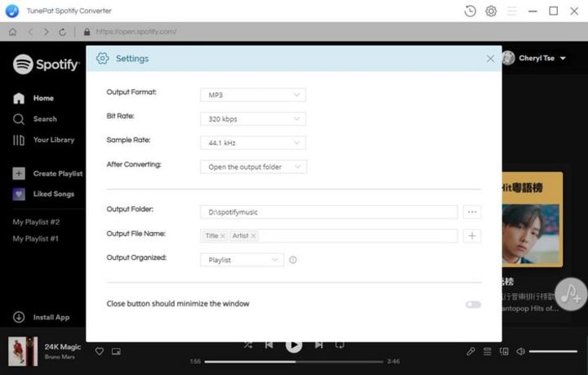The width and height of the screenshot is (588, 375).
Task: Open the play queue icon
Action: (x=487, y=351)
